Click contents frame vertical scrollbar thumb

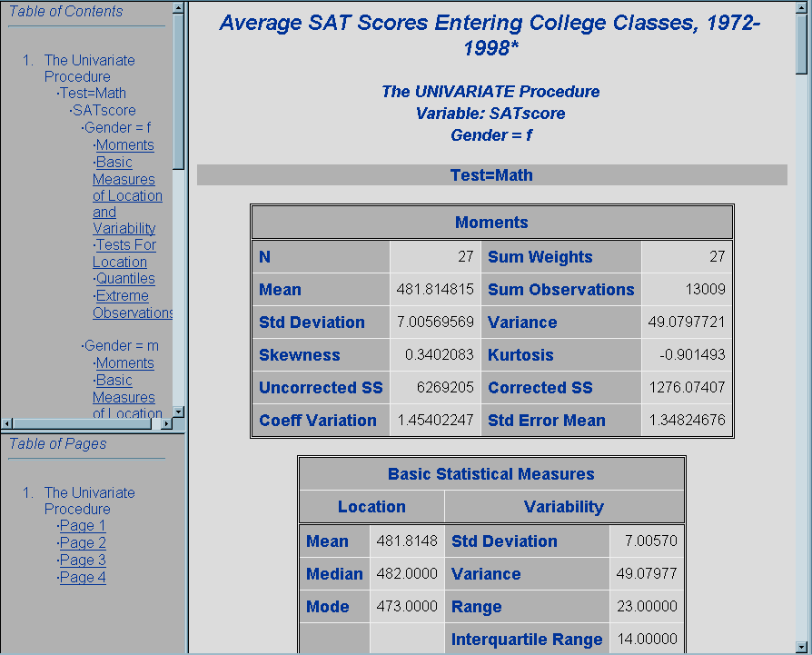point(179,91)
